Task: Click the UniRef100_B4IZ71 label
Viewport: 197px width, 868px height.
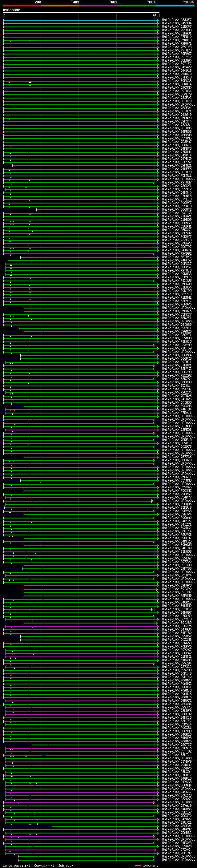Action: click(x=177, y=525)
